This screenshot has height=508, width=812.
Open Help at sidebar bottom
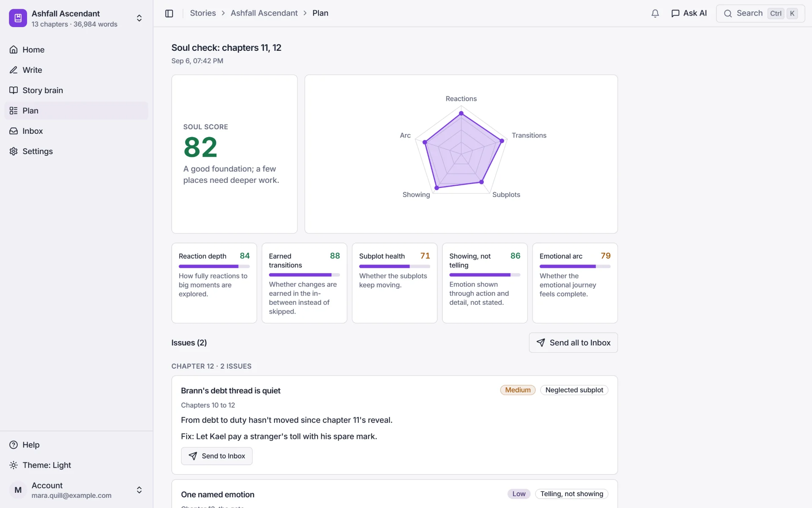point(76,444)
